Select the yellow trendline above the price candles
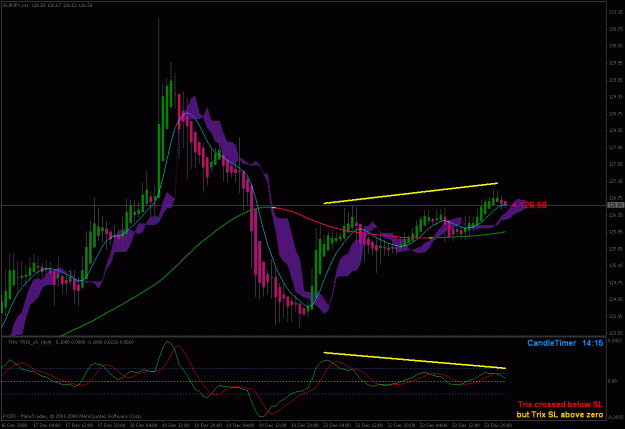The image size is (625, 429). click(411, 193)
